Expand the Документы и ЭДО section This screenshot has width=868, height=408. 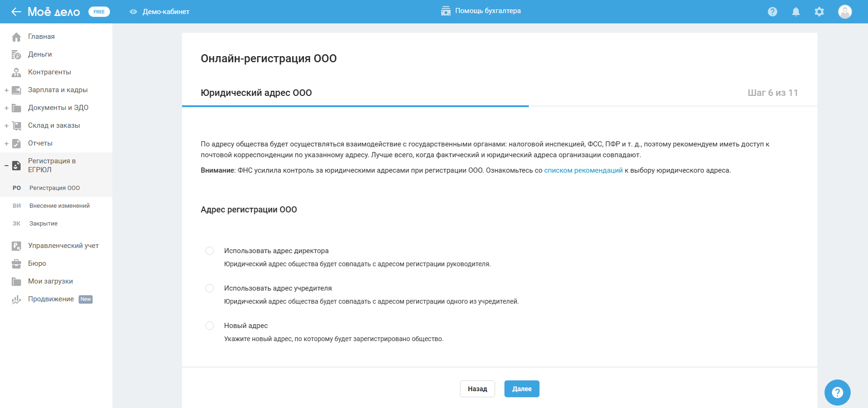pos(7,108)
